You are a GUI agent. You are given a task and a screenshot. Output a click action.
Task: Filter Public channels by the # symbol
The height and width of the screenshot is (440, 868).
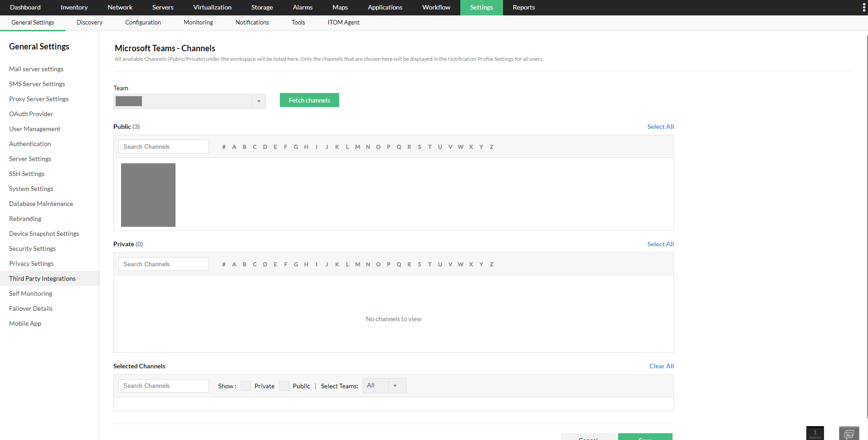point(224,147)
